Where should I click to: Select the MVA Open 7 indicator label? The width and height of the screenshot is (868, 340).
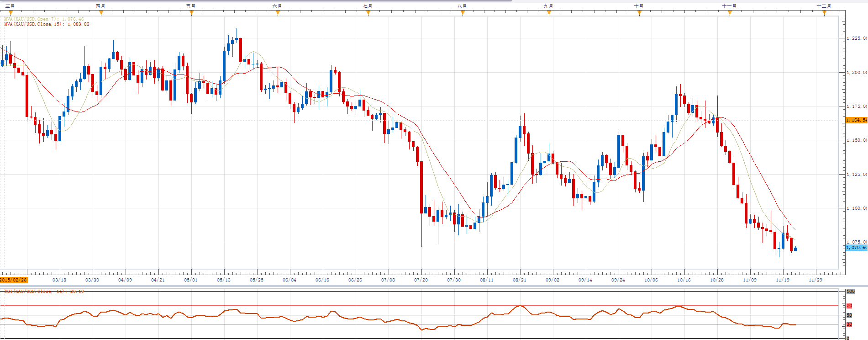[x=44, y=19]
